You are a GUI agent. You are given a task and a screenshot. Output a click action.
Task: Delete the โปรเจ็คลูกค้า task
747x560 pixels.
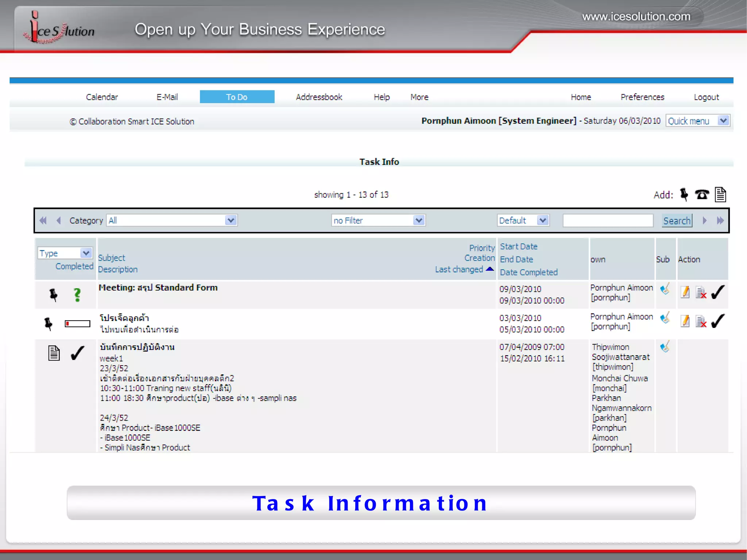[x=701, y=321]
